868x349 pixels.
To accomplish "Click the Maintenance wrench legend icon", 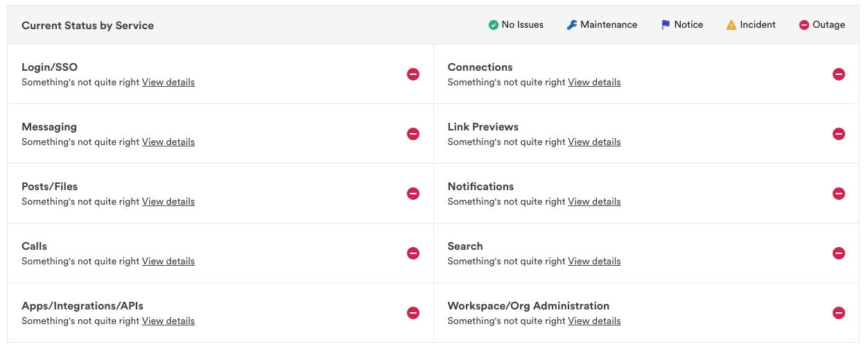I will point(572,25).
